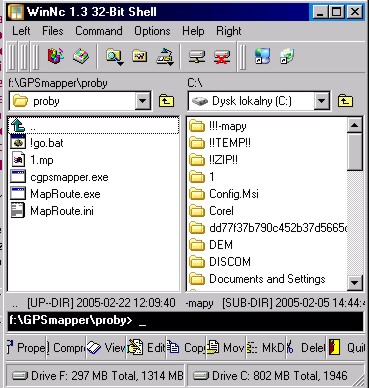Click the disconnect network drive icon
The image size is (369, 388).
pos(222,57)
